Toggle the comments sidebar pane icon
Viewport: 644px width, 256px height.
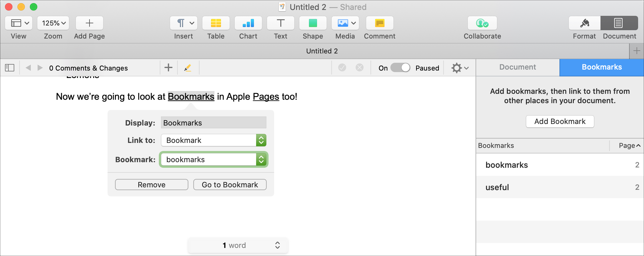click(10, 68)
